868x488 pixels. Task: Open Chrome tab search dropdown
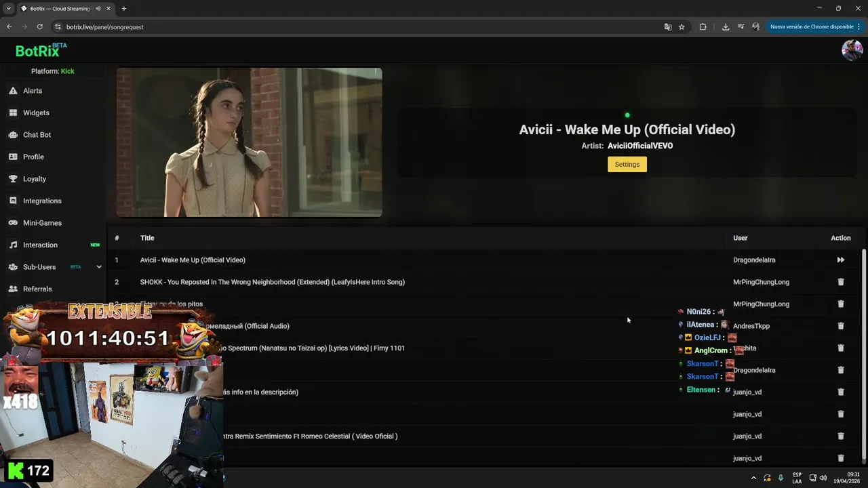tap(9, 9)
